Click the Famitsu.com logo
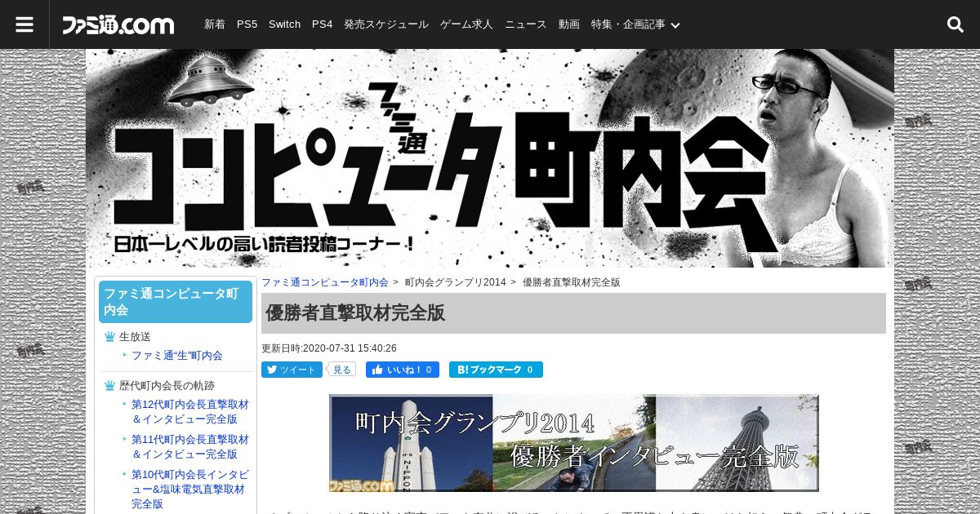The height and width of the screenshot is (514, 980). [118, 25]
